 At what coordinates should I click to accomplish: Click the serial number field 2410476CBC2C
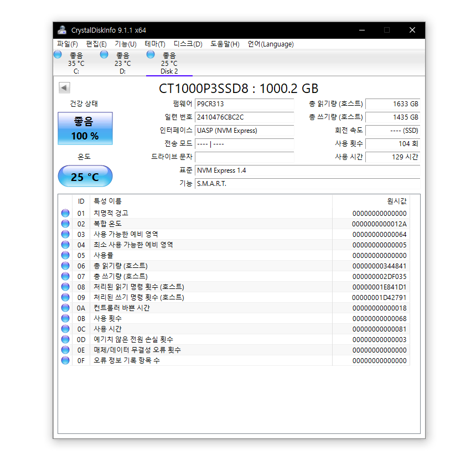point(245,117)
